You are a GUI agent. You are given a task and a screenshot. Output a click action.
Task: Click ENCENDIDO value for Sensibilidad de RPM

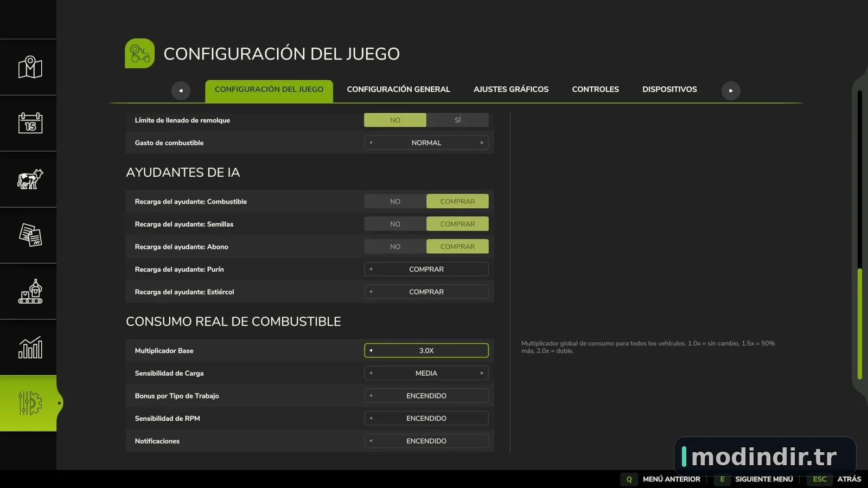pyautogui.click(x=426, y=419)
